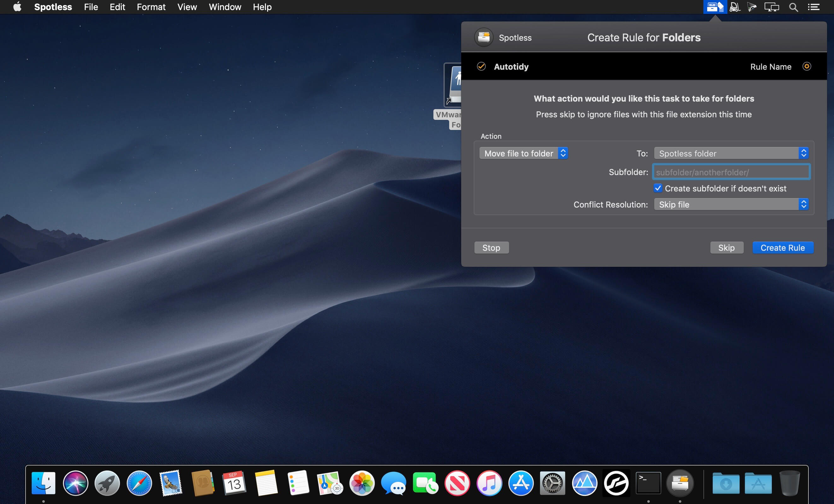
Task: Launch Terminal from the Dock
Action: 648,483
